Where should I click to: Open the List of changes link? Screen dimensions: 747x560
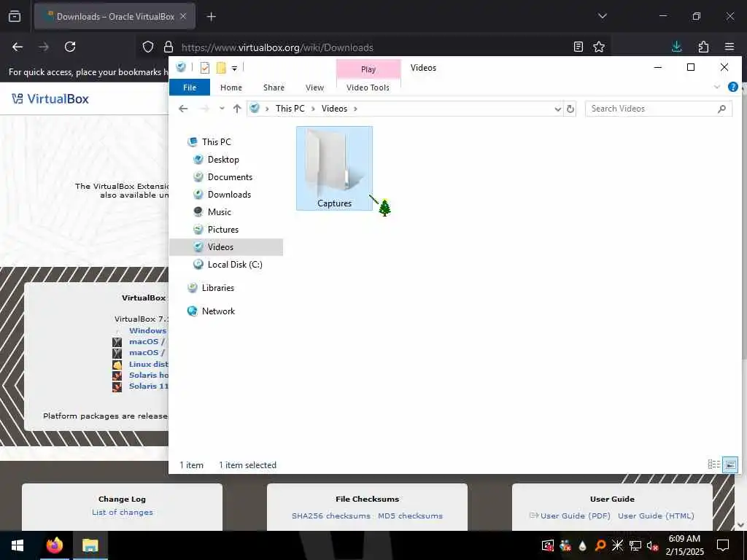point(123,513)
